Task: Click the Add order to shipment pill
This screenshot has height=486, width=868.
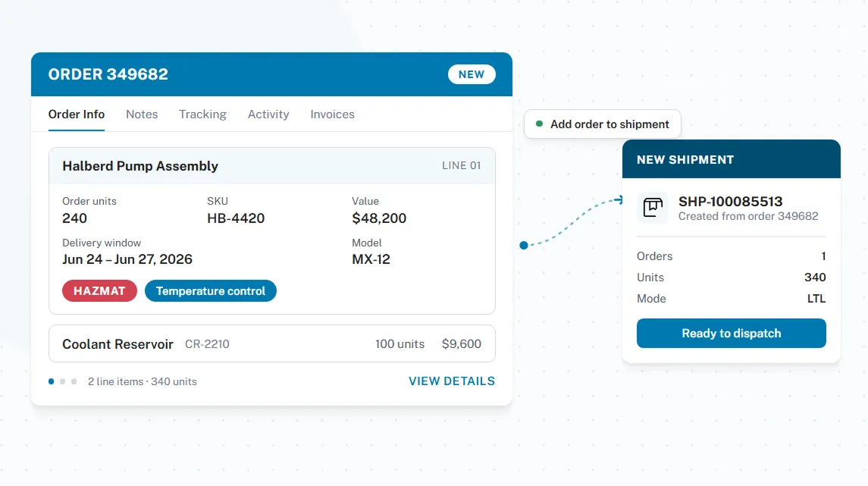Action: [x=602, y=124]
